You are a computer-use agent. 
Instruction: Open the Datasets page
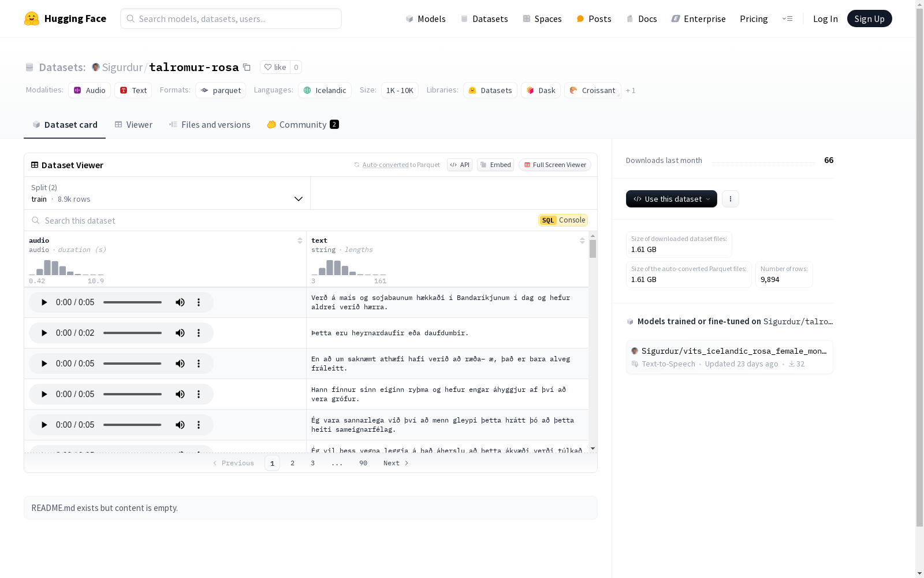(x=484, y=18)
